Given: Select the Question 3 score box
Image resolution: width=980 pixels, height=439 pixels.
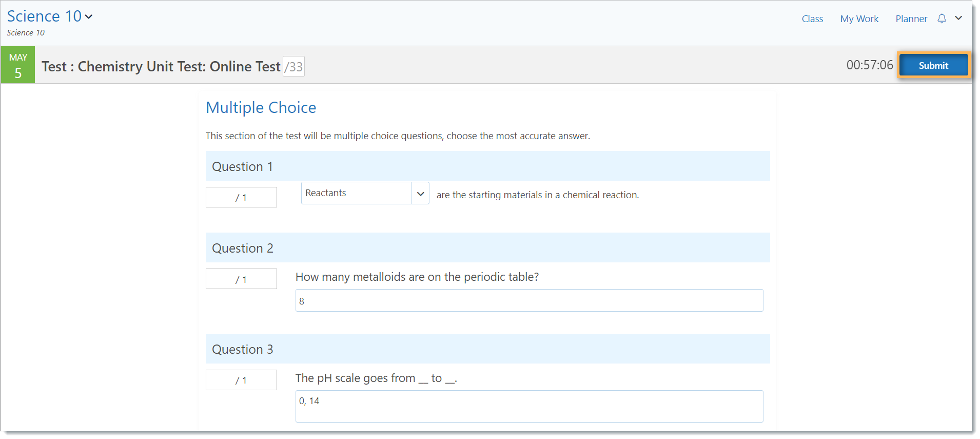Looking at the screenshot, I should pos(241,380).
